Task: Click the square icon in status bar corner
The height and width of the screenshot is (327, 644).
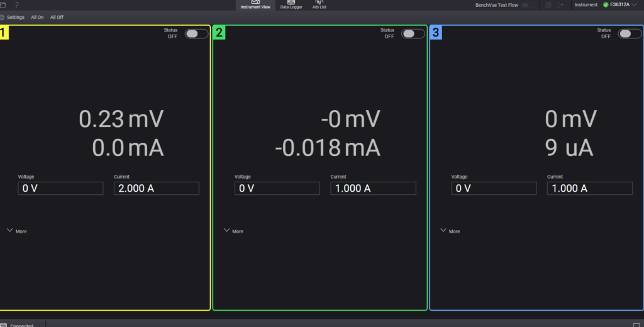Action: click(636, 325)
